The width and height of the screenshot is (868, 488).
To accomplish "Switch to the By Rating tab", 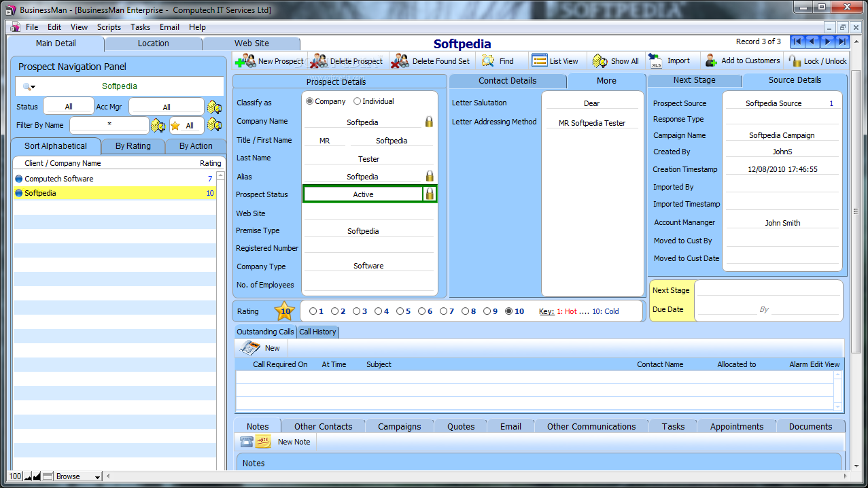I will tap(133, 145).
